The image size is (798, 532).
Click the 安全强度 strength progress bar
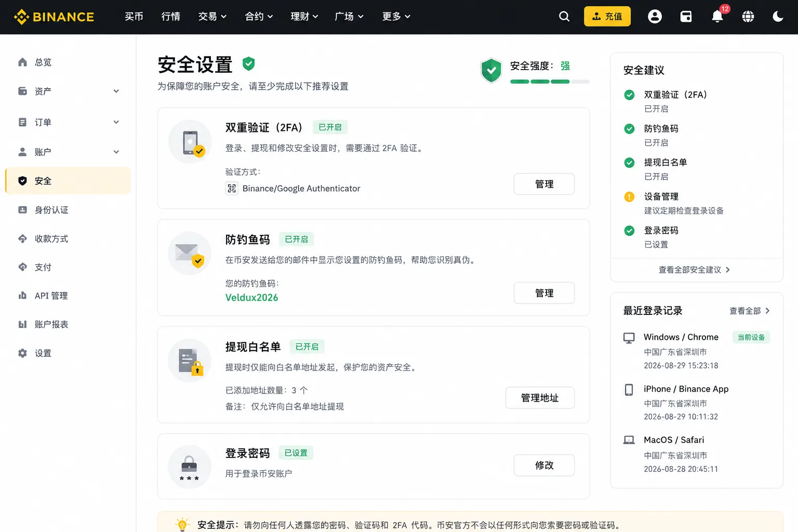pyautogui.click(x=550, y=82)
